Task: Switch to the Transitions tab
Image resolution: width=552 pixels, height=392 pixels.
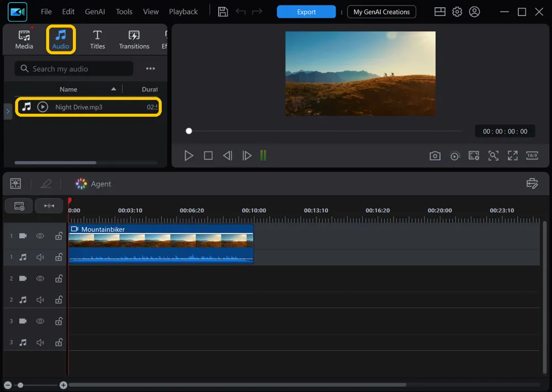Action: coord(134,39)
